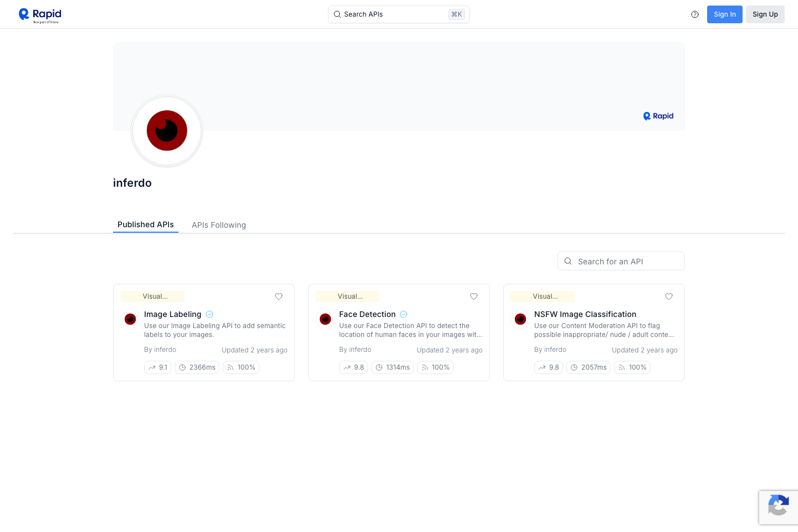
Task: Click the popularity score badge on Face Detection card
Action: (353, 367)
